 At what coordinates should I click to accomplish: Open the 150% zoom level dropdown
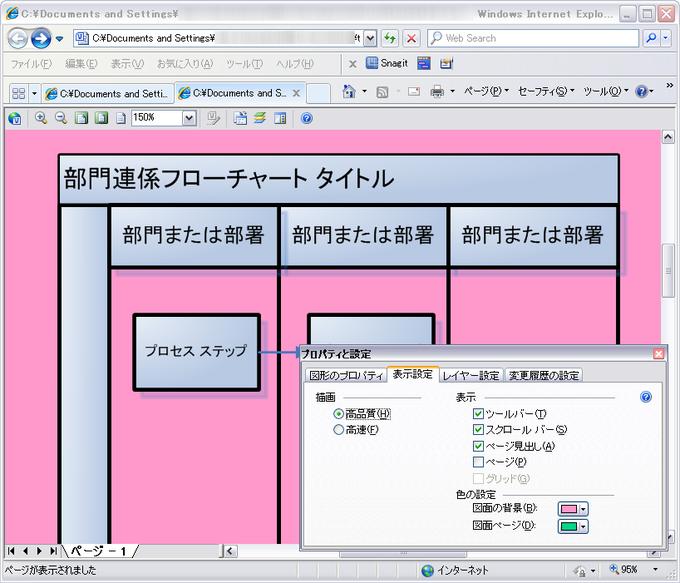point(189,118)
